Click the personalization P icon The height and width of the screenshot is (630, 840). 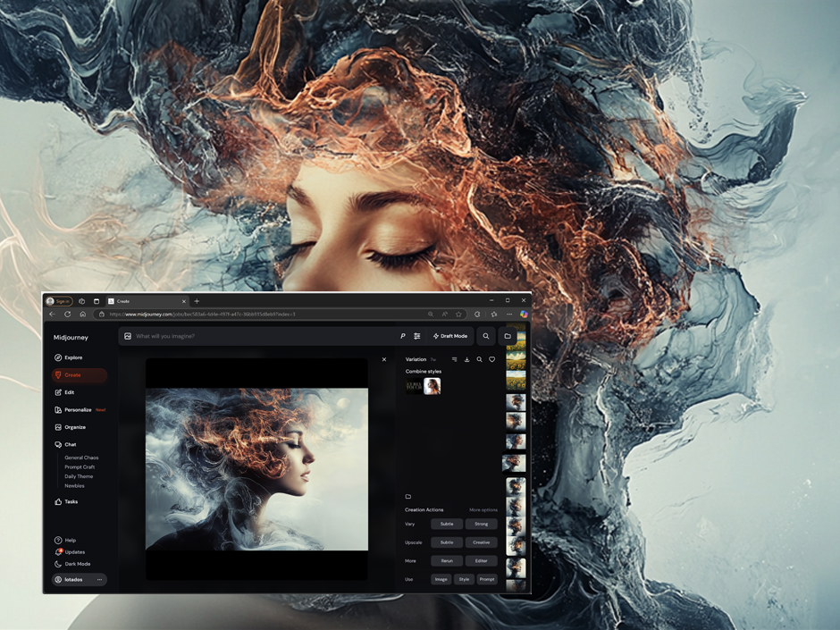point(402,336)
